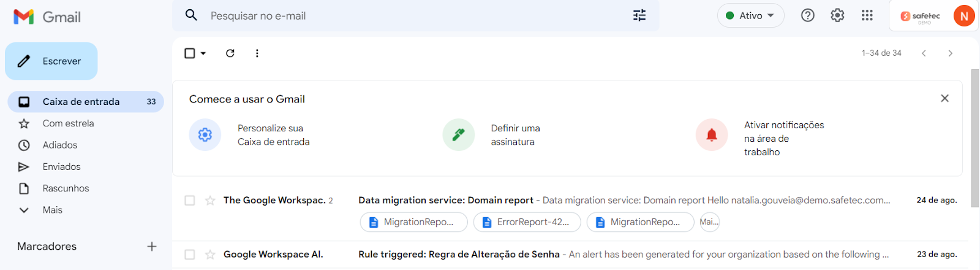Click the 1–34 de 34 message count

(881, 53)
